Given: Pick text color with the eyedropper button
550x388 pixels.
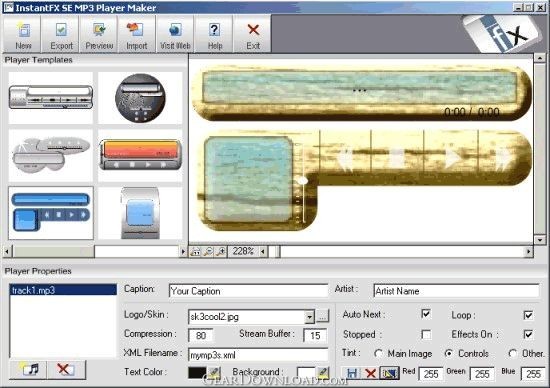Looking at the screenshot, I should click(214, 372).
